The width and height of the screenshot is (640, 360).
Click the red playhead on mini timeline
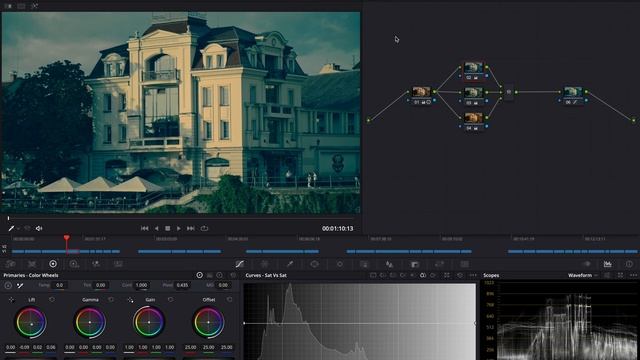click(67, 238)
